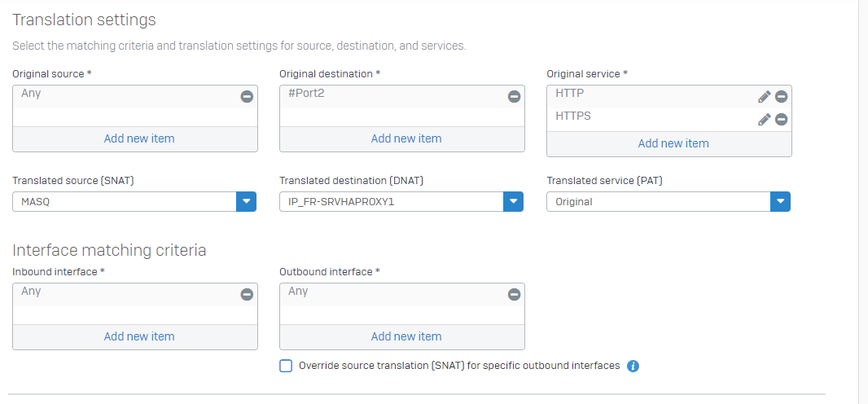Remove the Any entry from Original source

pyautogui.click(x=247, y=96)
